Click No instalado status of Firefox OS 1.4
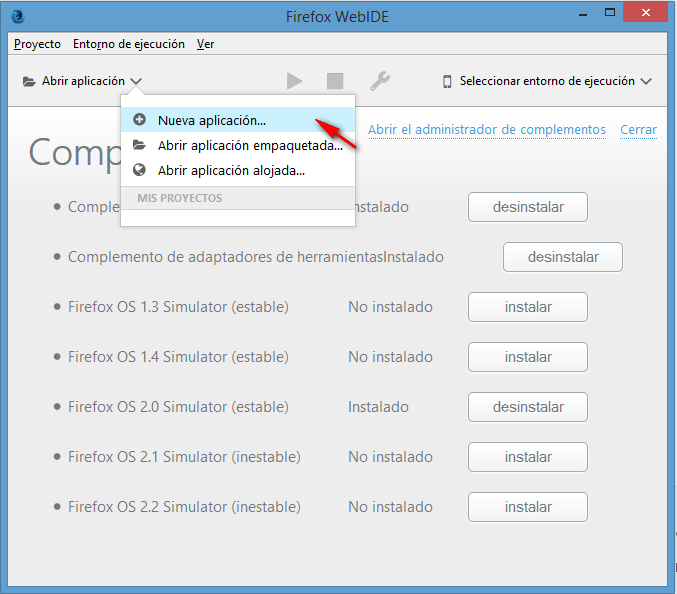 pyautogui.click(x=390, y=357)
